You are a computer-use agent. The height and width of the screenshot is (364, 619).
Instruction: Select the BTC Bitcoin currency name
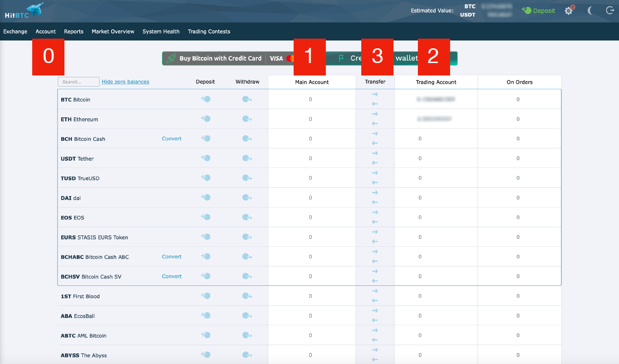[75, 100]
